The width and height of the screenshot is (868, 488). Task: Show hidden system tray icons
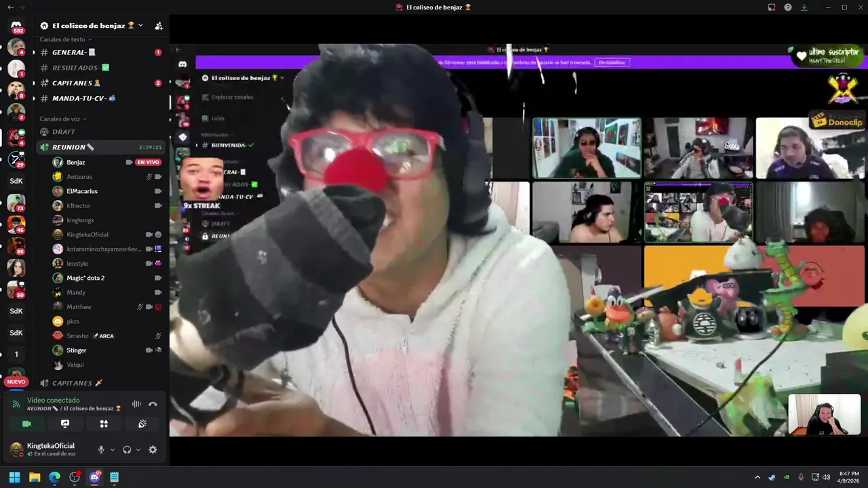pos(757,477)
